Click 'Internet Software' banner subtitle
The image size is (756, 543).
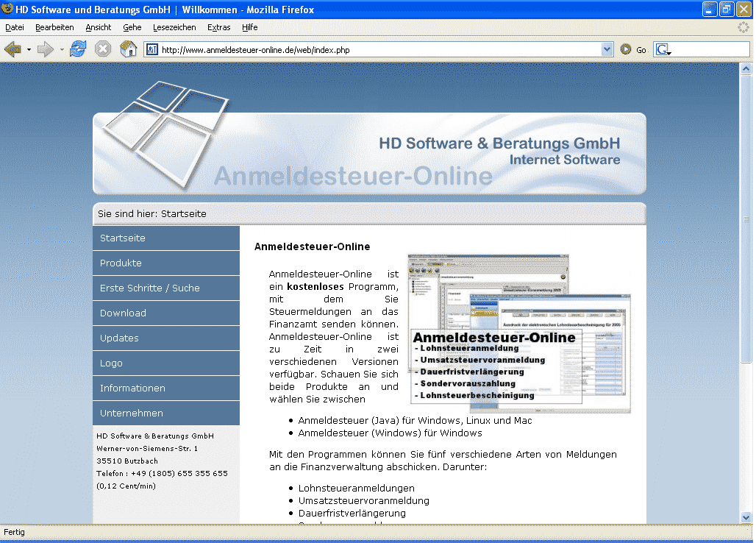click(x=565, y=160)
